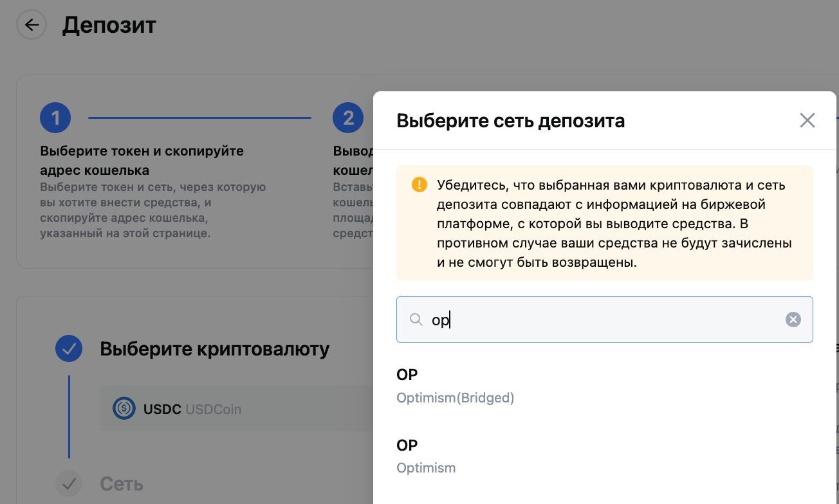Image resolution: width=839 pixels, height=504 pixels.
Task: Select the OP Optimism(Bridged) network
Action: [x=456, y=386]
